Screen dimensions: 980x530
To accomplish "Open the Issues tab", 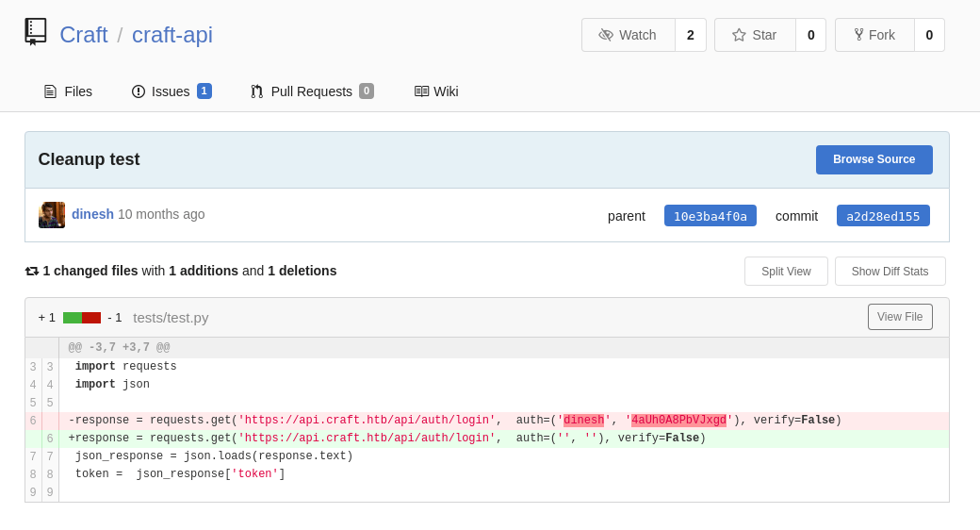I will tap(171, 91).
